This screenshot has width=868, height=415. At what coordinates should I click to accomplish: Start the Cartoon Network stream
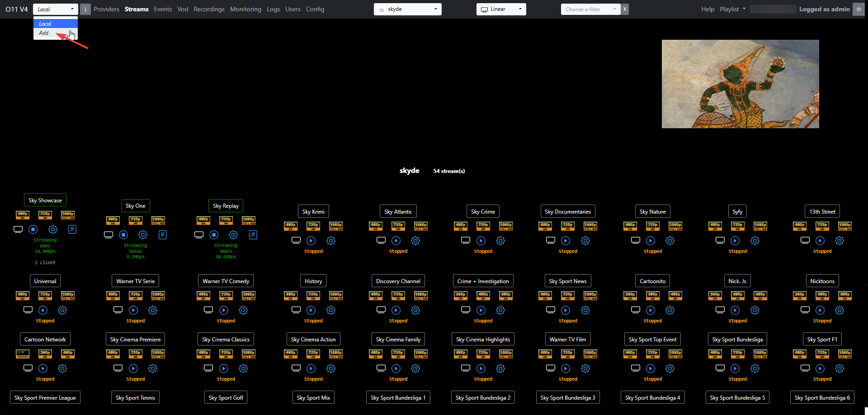click(43, 368)
